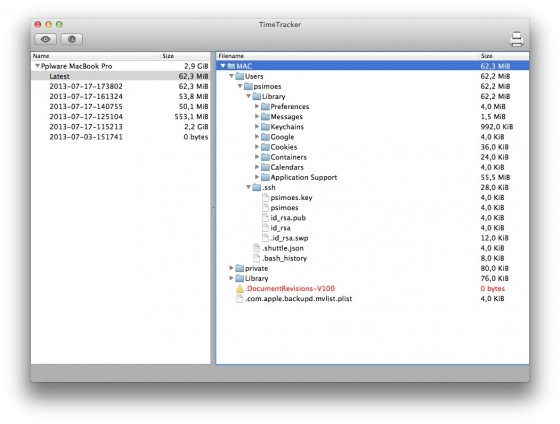Select the MAC folder icon
This screenshot has height=424, width=560.
click(231, 66)
